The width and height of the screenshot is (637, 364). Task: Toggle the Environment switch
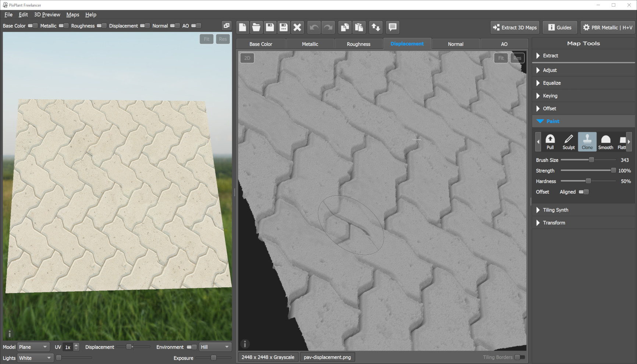(x=191, y=347)
